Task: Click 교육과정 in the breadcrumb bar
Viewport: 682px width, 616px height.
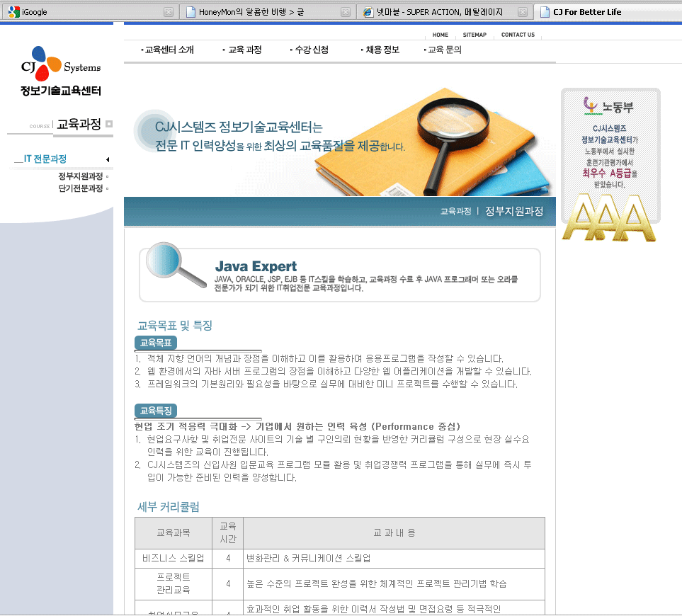Action: click(x=456, y=211)
